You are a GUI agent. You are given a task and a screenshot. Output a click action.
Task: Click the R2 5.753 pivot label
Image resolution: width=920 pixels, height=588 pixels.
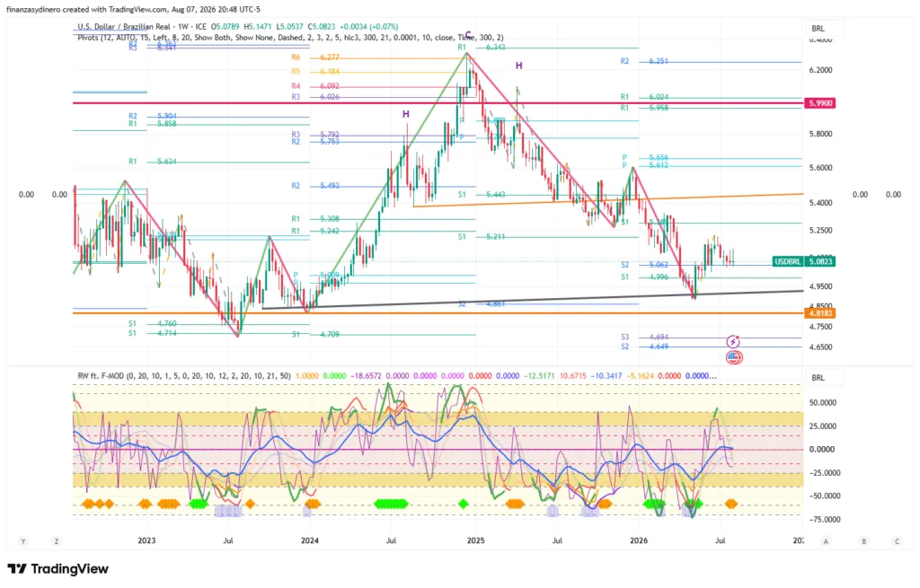tap(315, 142)
